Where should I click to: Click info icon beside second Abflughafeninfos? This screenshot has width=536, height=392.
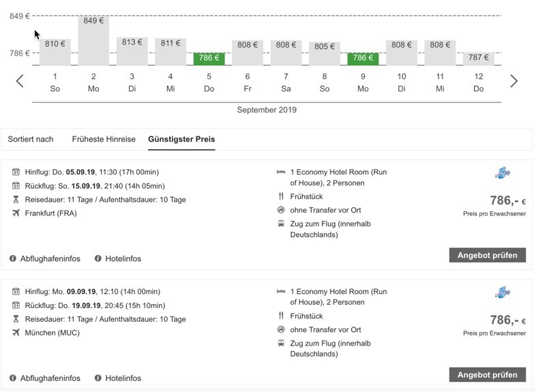[x=13, y=378]
